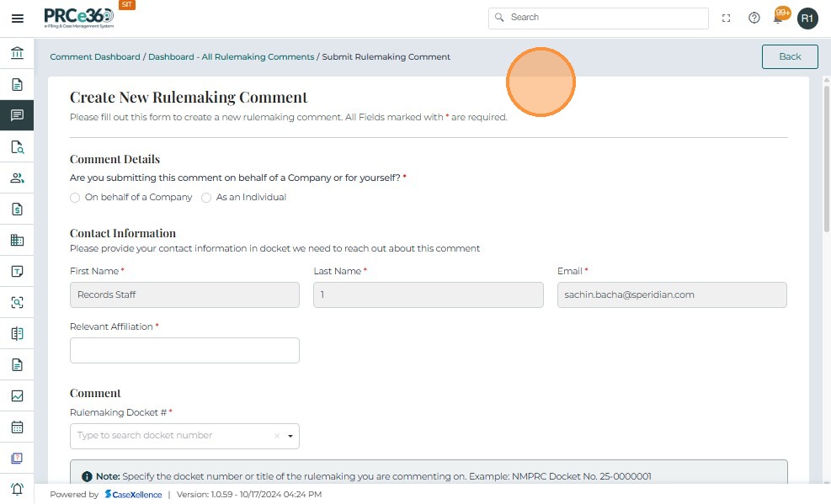
Task: Open the hamburger navigation menu
Action: pyautogui.click(x=17, y=19)
